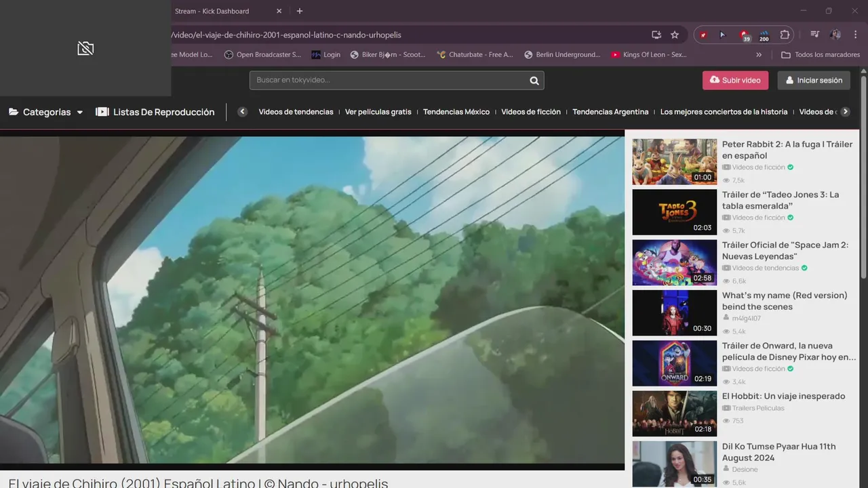868x488 pixels.
Task: Open the Biker Björn - Scoot... bookmark
Action: click(388, 55)
